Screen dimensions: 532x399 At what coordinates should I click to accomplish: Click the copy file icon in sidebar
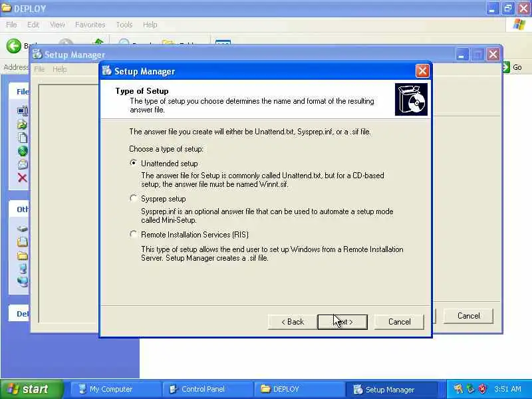(x=23, y=138)
